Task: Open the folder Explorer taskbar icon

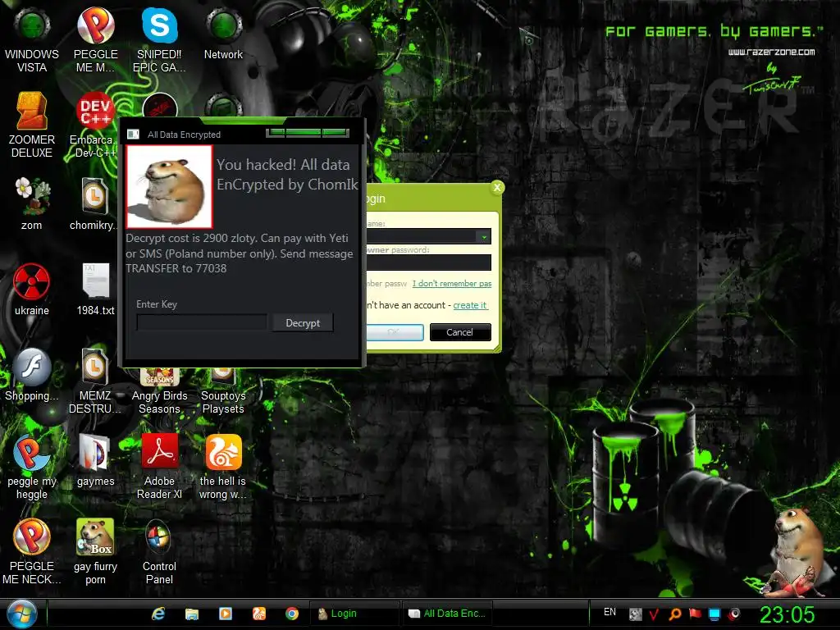Action: 192,614
